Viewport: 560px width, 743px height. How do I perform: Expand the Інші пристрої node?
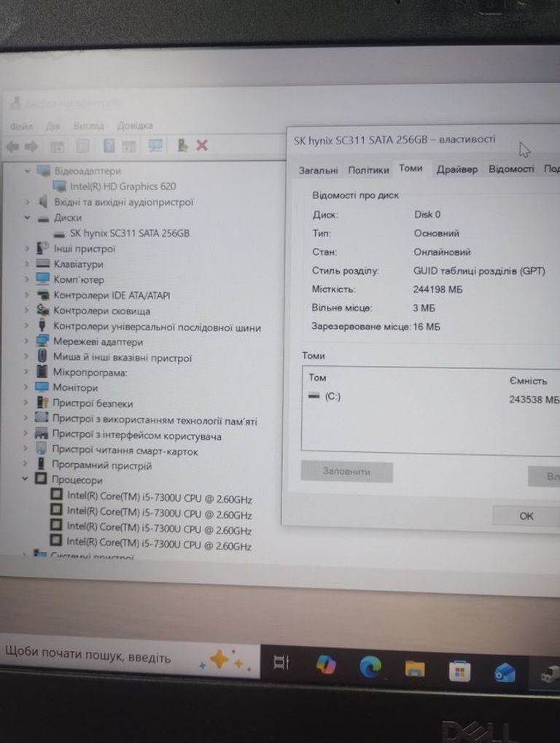pyautogui.click(x=27, y=249)
